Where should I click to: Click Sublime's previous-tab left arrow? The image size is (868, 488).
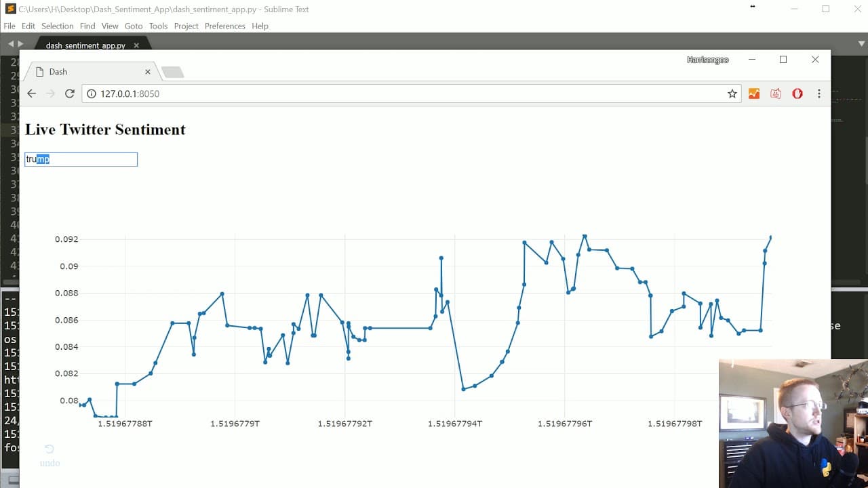[10, 43]
